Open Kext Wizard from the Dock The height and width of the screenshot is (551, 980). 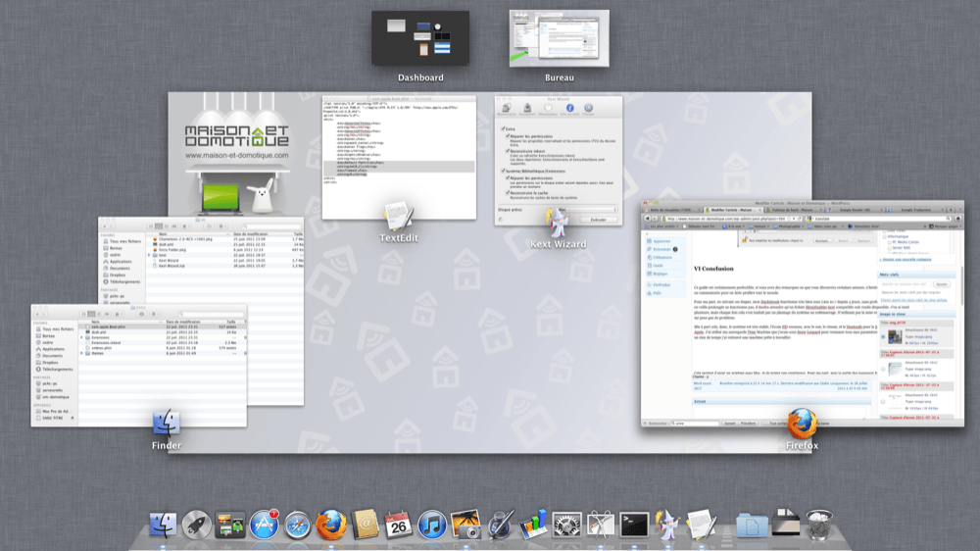pos(667,525)
